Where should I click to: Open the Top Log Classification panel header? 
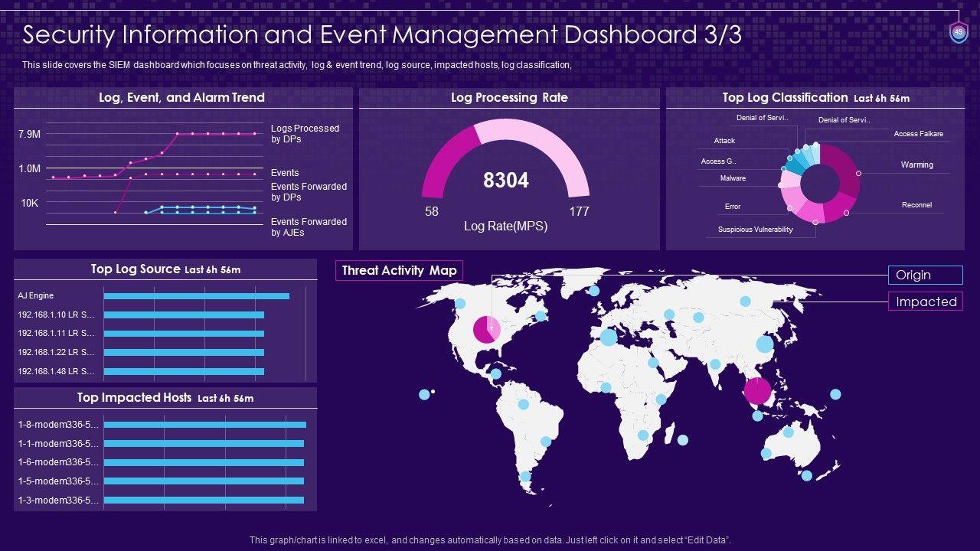pyautogui.click(x=815, y=98)
